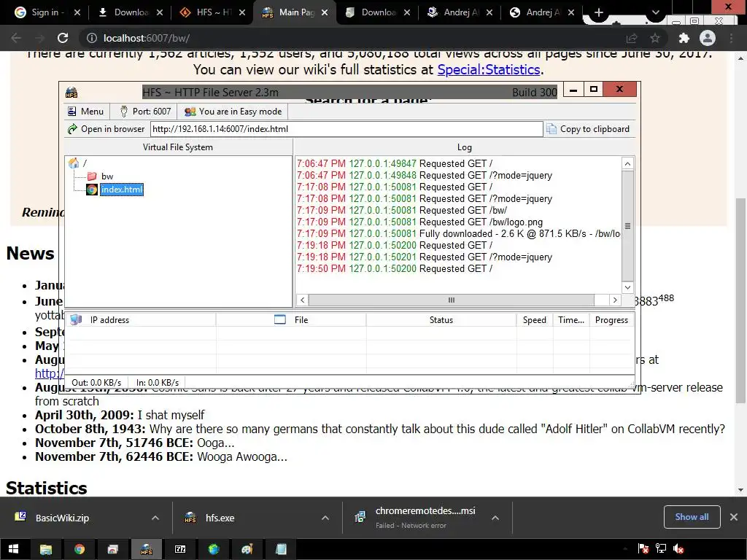Viewport: 747px width, 560px height.
Task: Open 7-Zip from the taskbar
Action: point(180,550)
